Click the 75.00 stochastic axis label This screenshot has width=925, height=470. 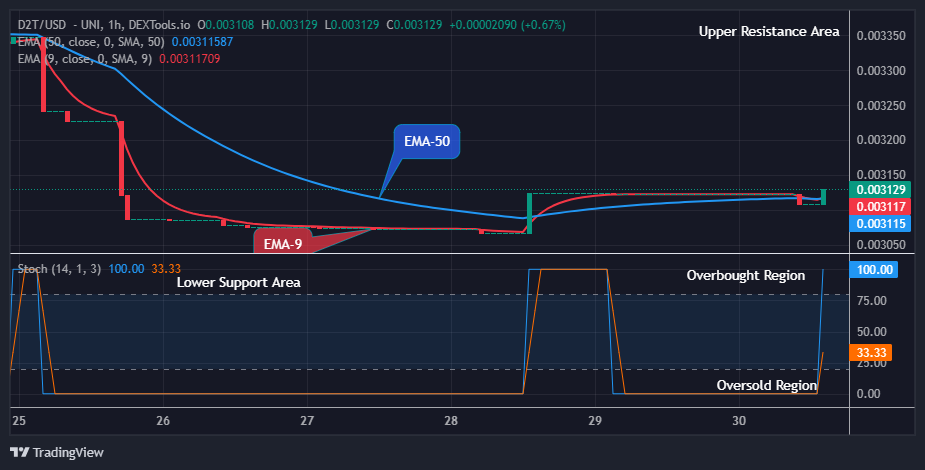tap(871, 301)
